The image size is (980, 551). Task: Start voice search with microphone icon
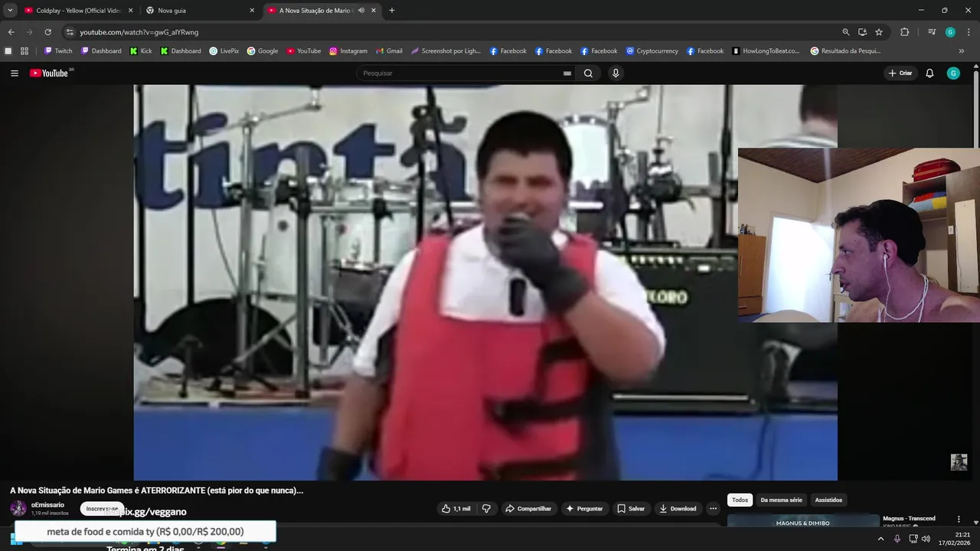[x=616, y=73]
